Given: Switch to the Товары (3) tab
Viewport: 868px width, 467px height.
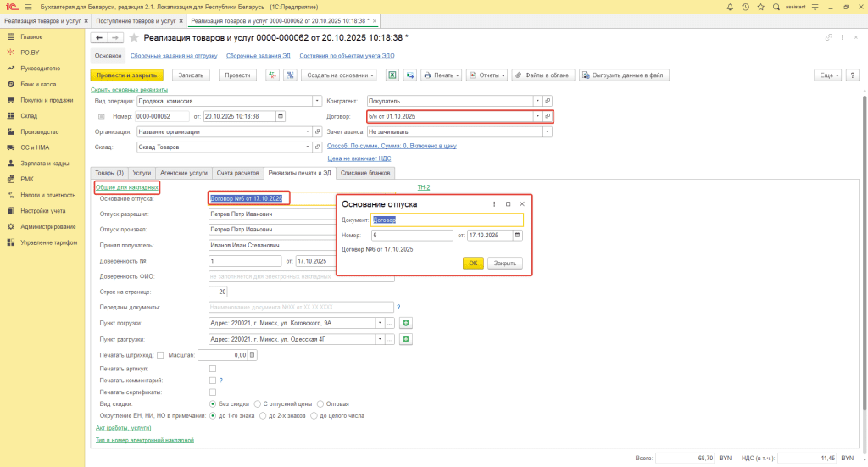Looking at the screenshot, I should click(x=109, y=172).
